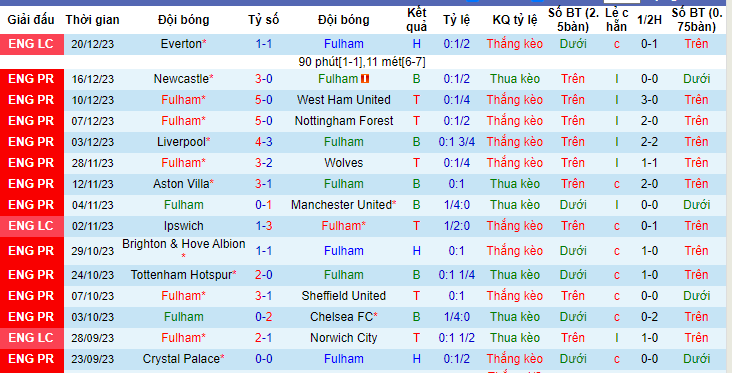Image resolution: width=732 pixels, height=373 pixels.
Task: Click the Tỷ số column header
Action: [x=264, y=20]
